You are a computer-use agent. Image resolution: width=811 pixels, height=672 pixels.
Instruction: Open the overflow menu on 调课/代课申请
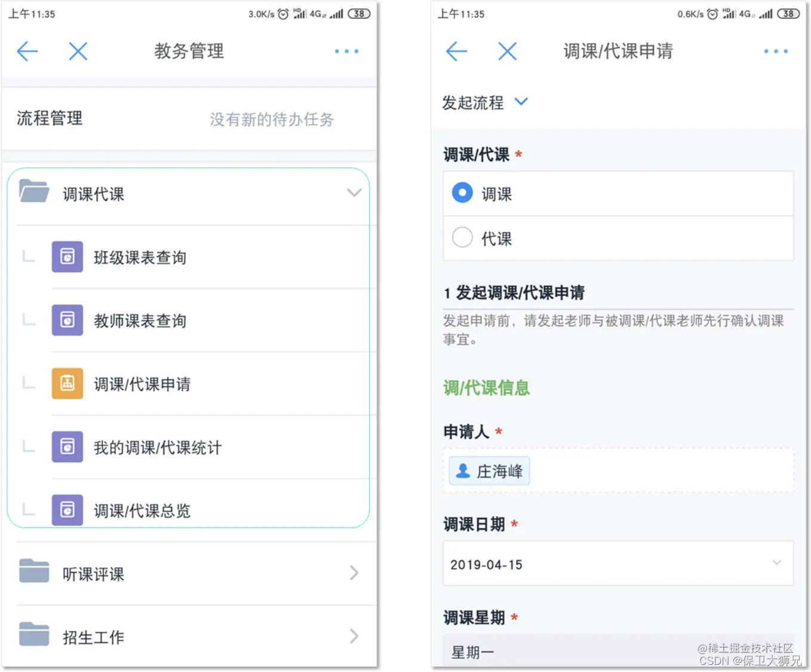pos(775,51)
